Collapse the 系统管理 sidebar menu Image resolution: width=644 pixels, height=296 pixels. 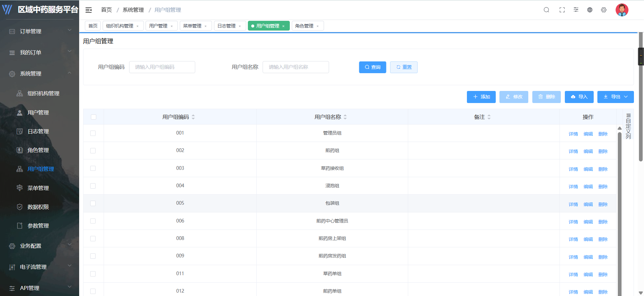[x=70, y=73]
